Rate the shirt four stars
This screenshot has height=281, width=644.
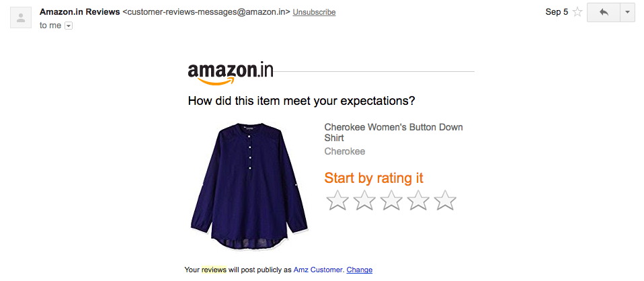(418, 200)
